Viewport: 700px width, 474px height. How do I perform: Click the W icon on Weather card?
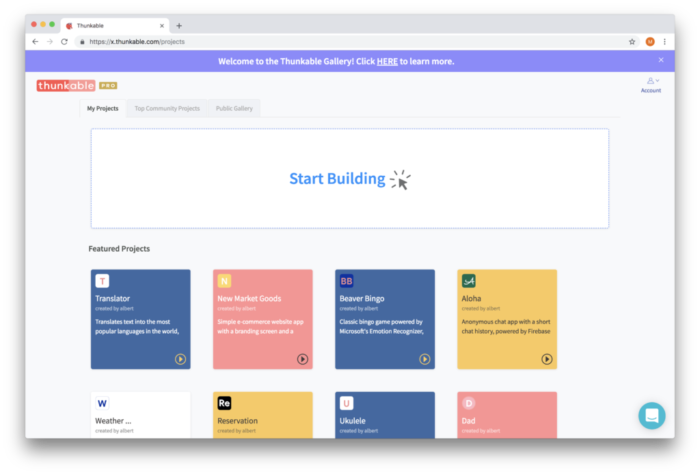(x=102, y=403)
